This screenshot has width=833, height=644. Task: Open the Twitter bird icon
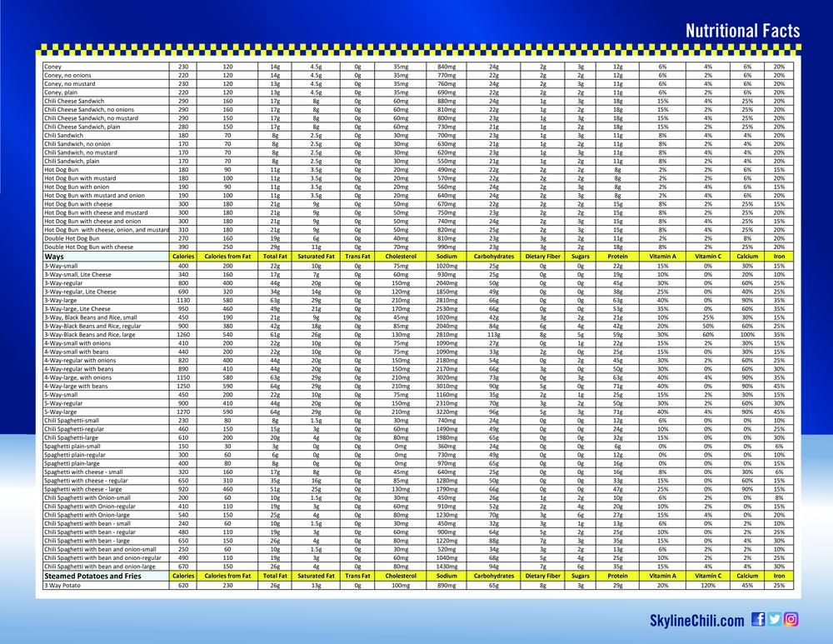click(x=775, y=619)
